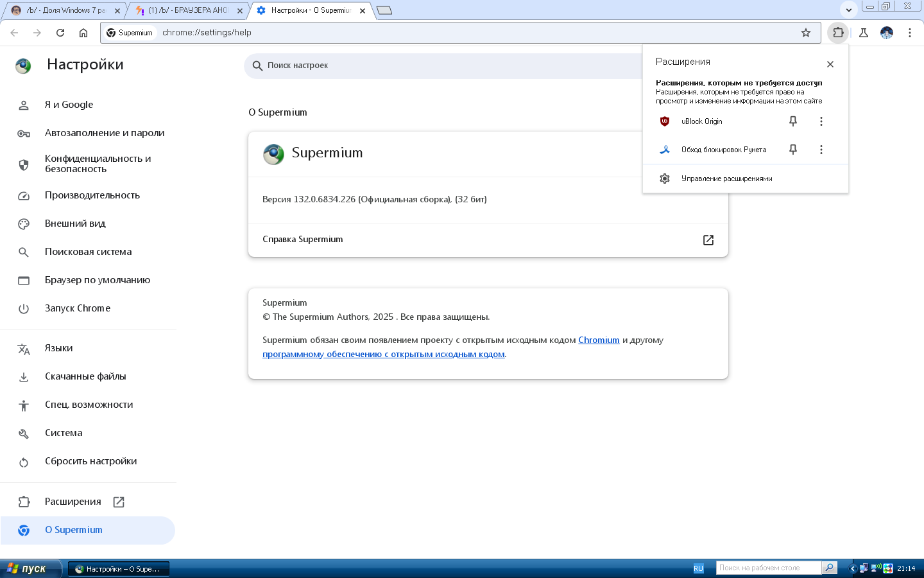This screenshot has height=578, width=924.
Task: Select the Настройки taskbar window button
Action: [x=119, y=569]
